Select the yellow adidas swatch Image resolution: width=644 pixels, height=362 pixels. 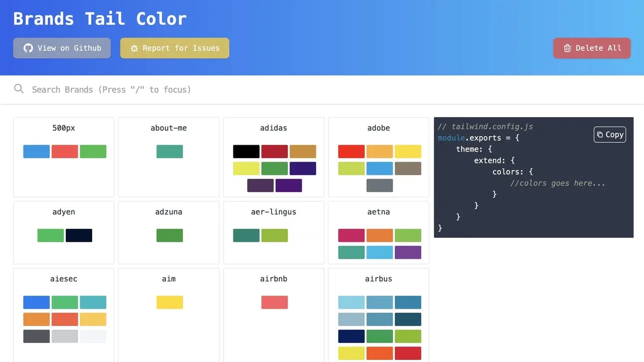pyautogui.click(x=246, y=169)
